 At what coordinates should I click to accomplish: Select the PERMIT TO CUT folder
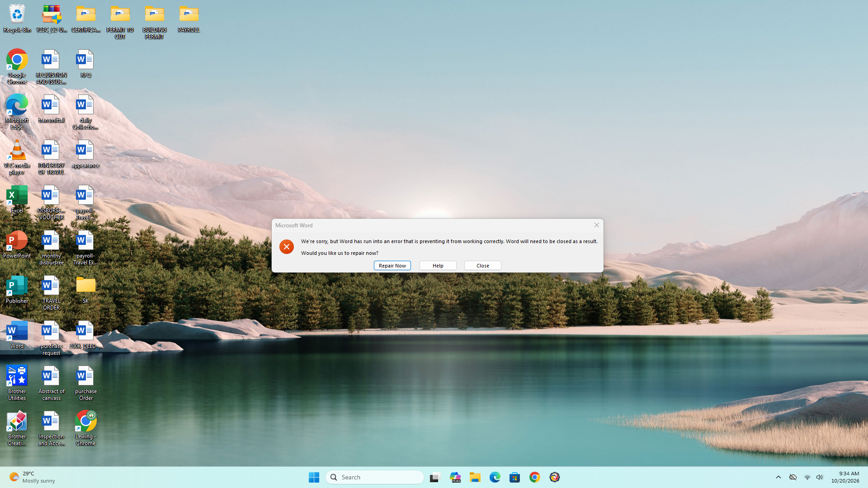click(120, 22)
